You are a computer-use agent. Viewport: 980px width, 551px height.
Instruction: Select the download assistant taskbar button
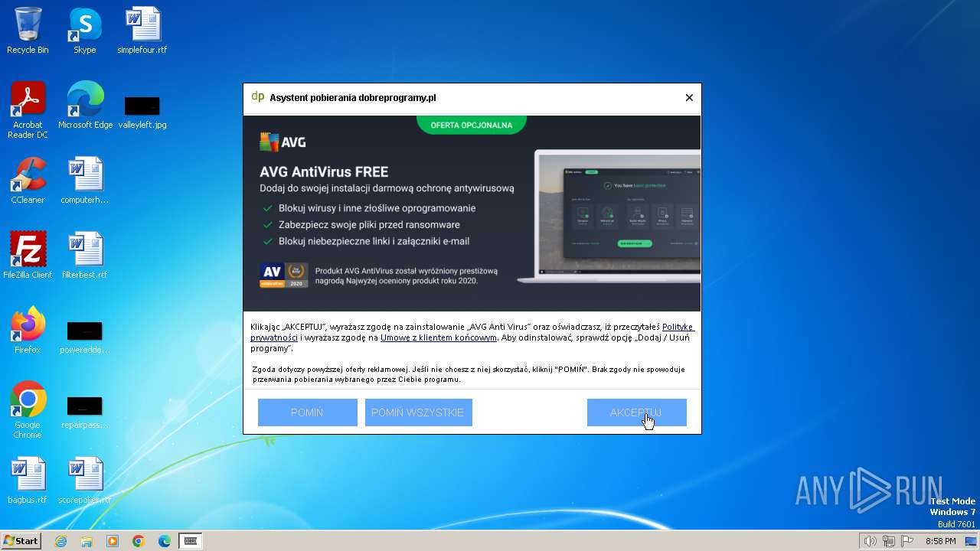click(191, 541)
